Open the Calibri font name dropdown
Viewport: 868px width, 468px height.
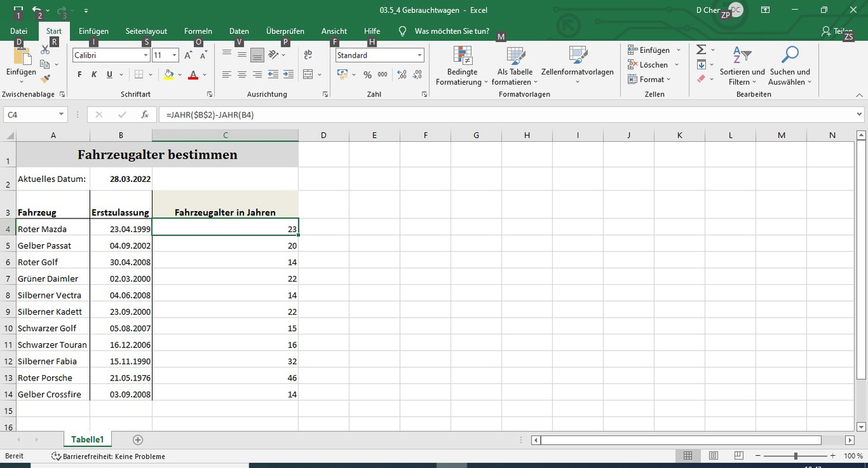point(145,56)
